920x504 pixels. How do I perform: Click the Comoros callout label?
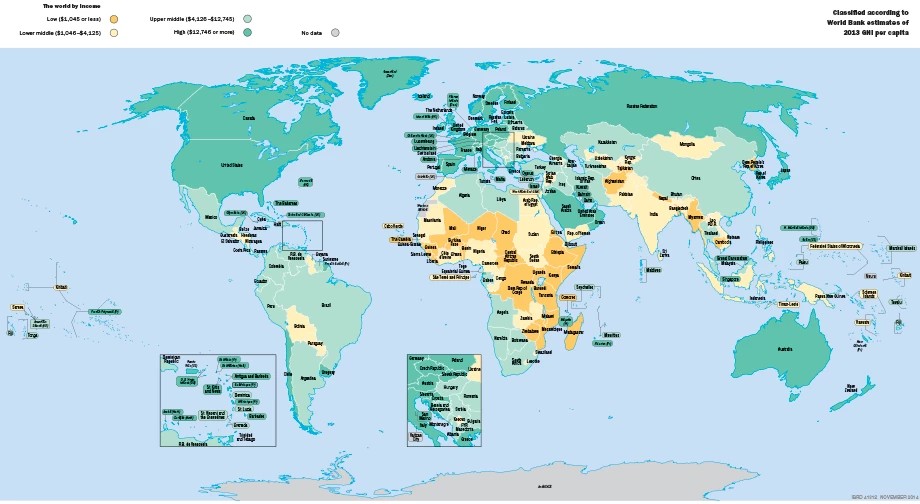tap(568, 297)
